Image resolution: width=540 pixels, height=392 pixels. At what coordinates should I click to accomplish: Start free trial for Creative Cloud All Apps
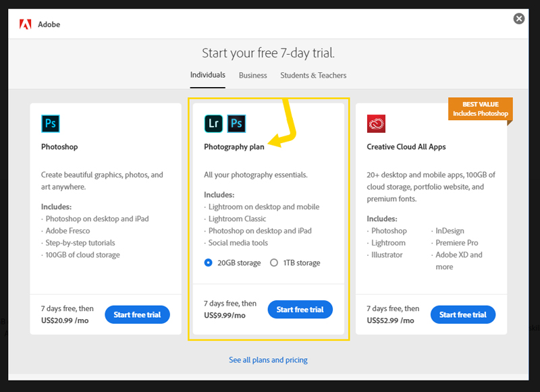coord(463,314)
